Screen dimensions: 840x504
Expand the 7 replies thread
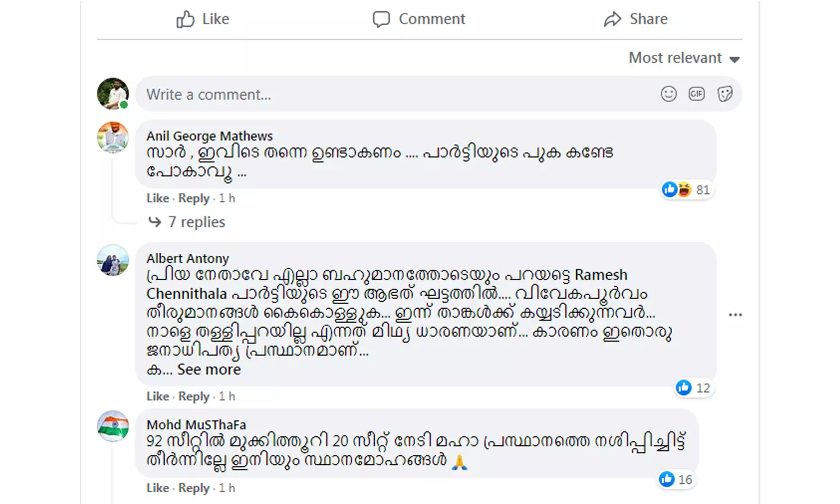[196, 222]
